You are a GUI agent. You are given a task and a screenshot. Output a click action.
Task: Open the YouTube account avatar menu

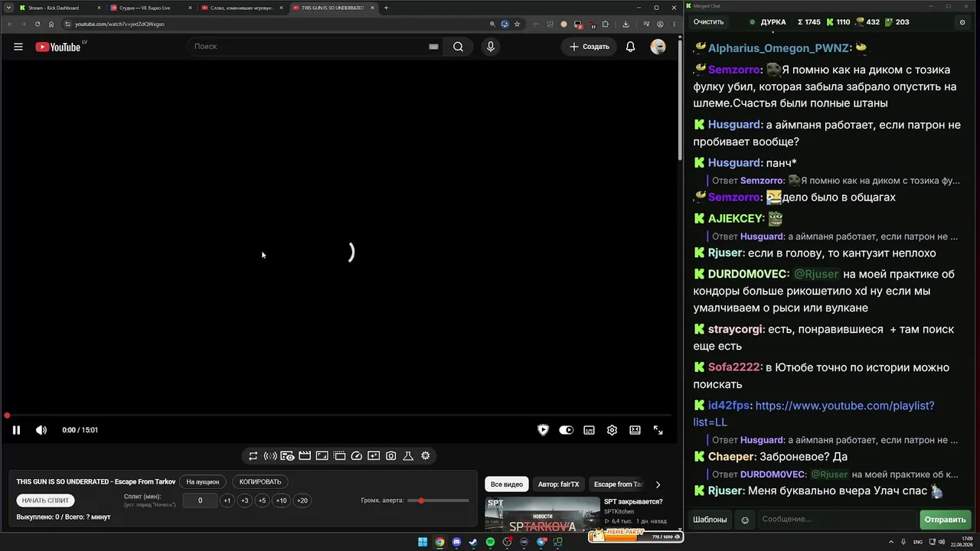coord(658,47)
